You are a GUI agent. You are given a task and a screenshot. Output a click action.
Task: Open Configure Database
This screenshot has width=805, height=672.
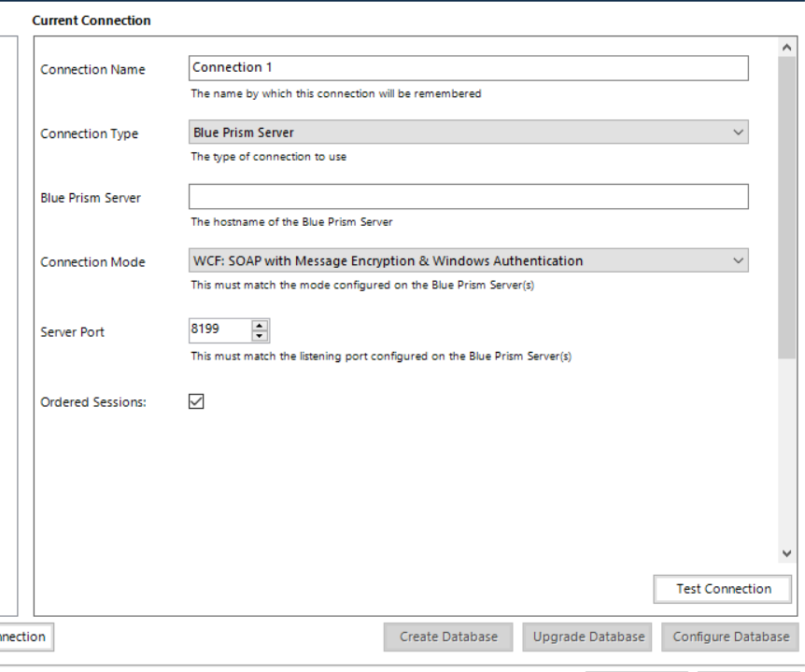730,637
